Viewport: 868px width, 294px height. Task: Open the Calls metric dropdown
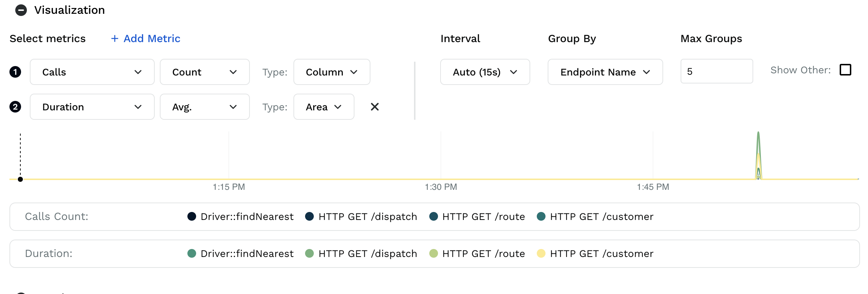pos(92,72)
